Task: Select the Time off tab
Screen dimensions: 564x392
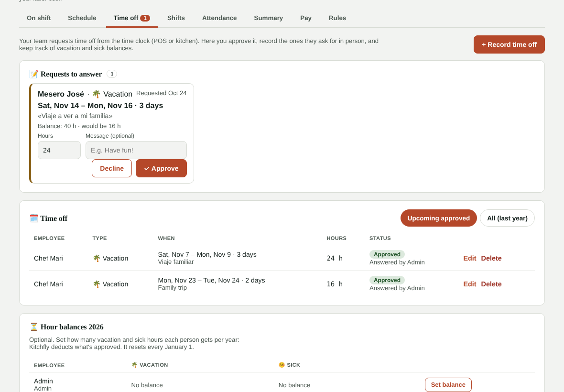Action: (x=131, y=18)
